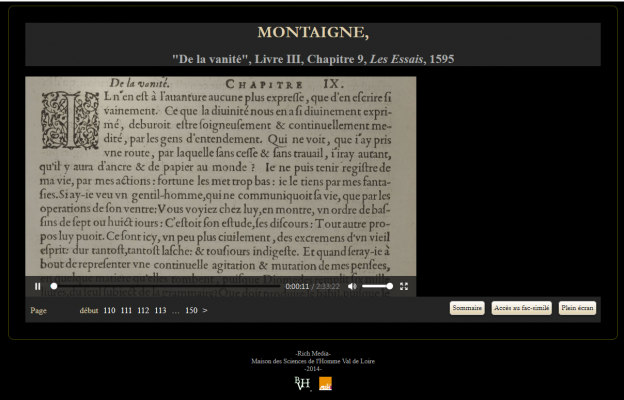
Task: Click the 'Page' label
Action: tap(39, 310)
